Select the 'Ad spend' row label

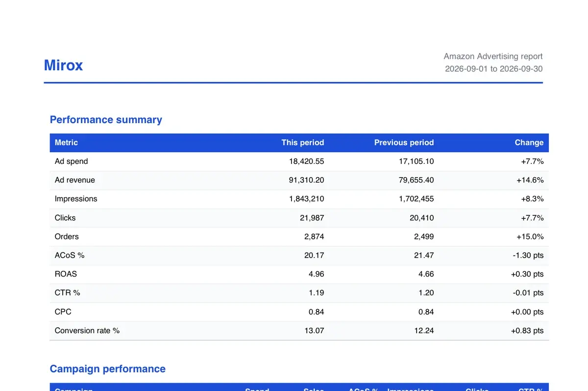[x=72, y=161]
